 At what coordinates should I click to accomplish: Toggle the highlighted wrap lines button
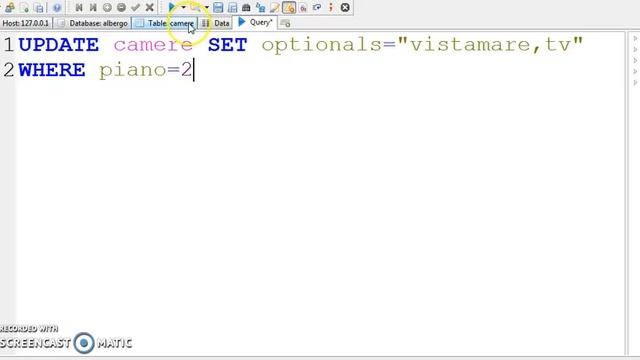[289, 7]
